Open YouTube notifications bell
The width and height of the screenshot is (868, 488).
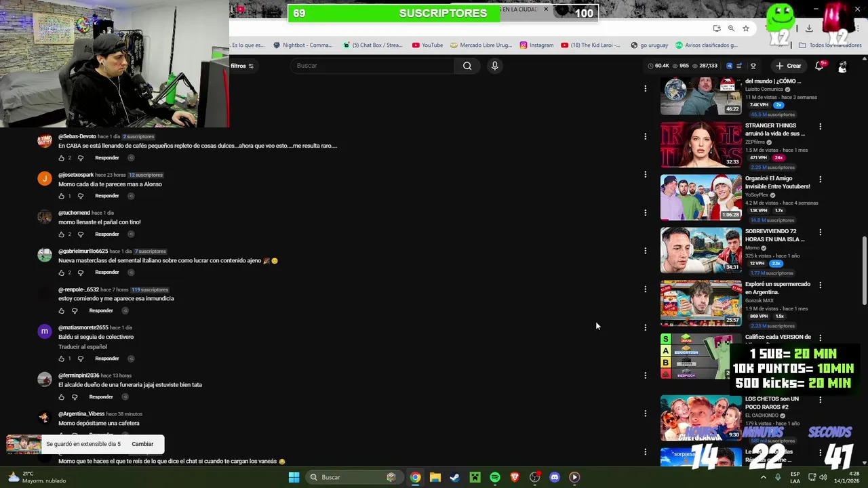(819, 66)
